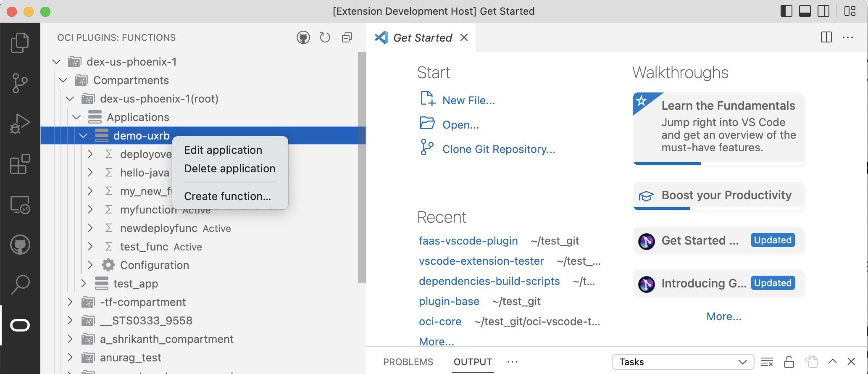Collapse the Compartments tree node

63,80
